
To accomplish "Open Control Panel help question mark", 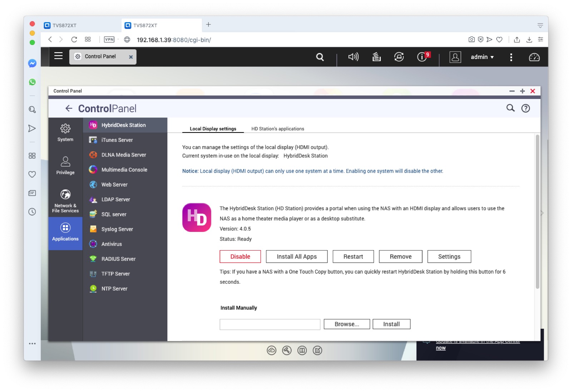I will (526, 108).
